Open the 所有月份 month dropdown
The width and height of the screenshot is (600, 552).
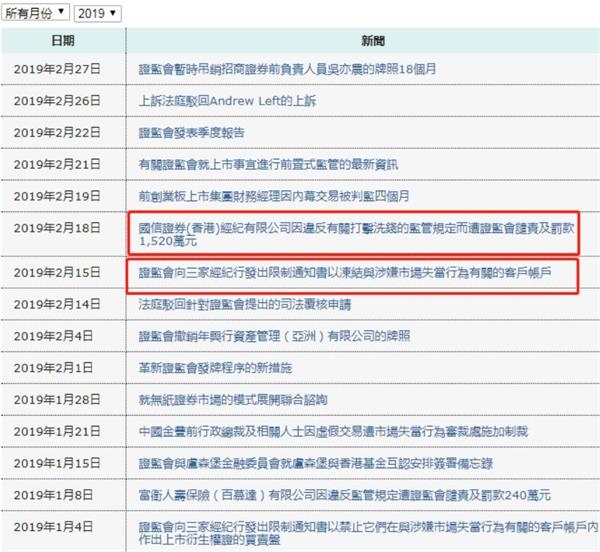click(35, 13)
